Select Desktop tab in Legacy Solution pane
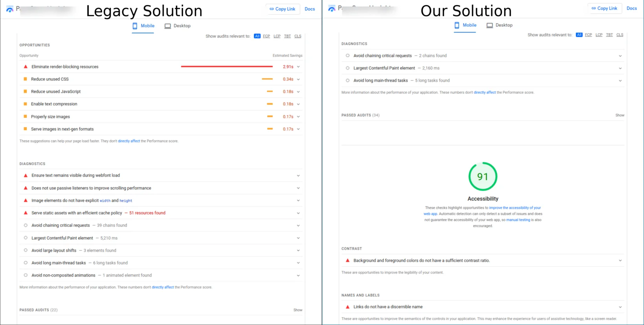The height and width of the screenshot is (325, 644). pyautogui.click(x=177, y=26)
